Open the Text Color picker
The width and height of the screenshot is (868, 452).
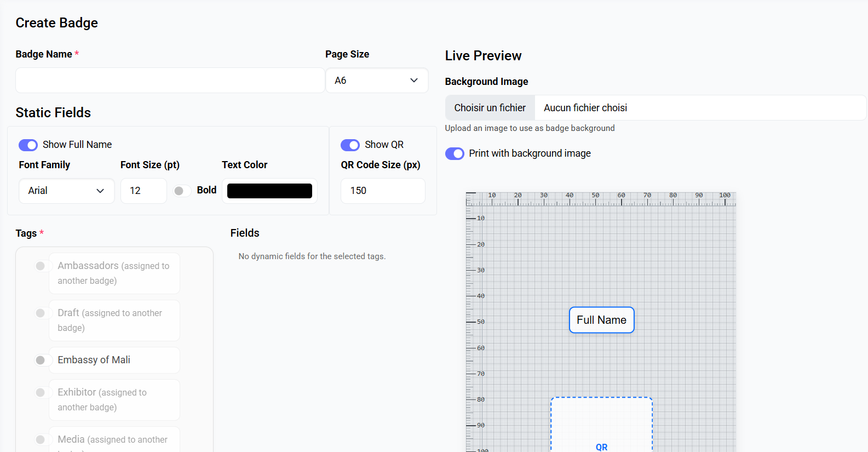[269, 190]
